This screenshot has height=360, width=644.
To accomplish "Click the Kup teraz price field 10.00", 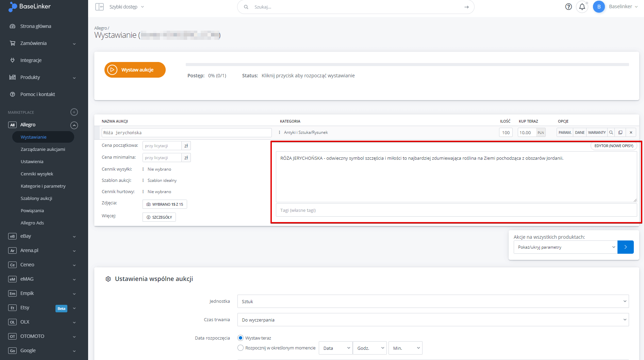I will 527,132.
